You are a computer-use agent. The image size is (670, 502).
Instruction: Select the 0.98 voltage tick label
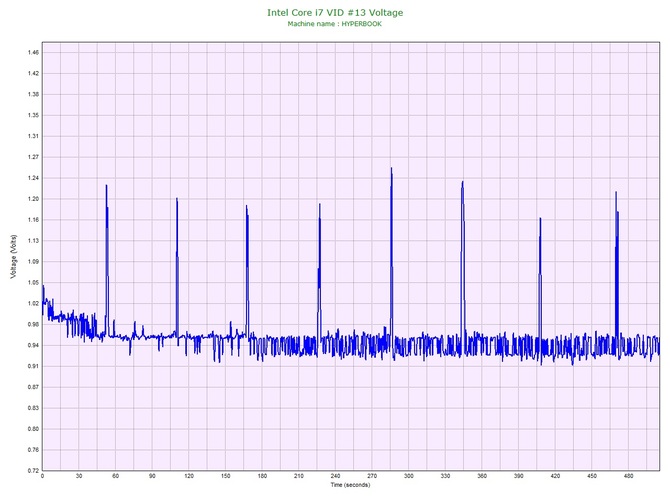(33, 325)
